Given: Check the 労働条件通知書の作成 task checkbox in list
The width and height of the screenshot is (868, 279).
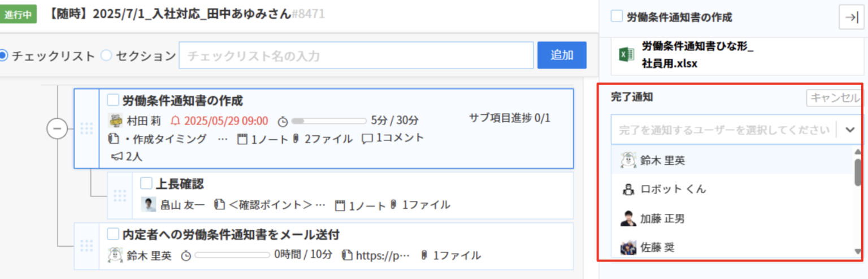Looking at the screenshot, I should pyautogui.click(x=113, y=100).
